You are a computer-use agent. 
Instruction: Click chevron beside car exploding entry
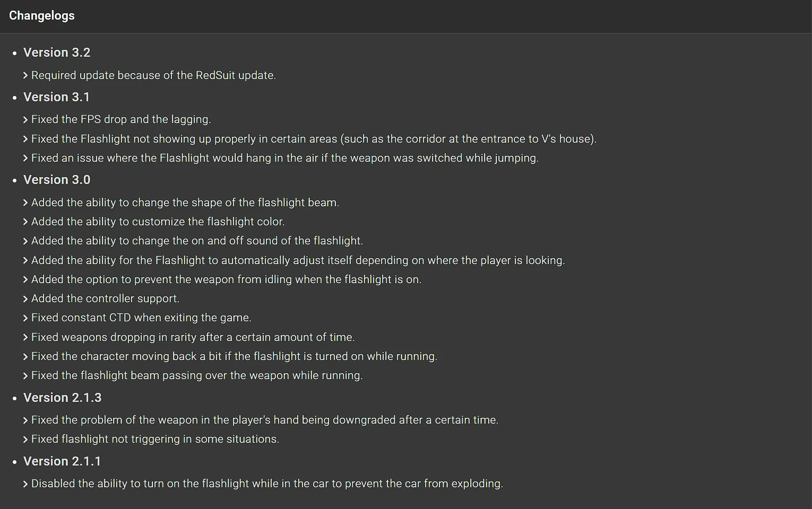point(25,484)
